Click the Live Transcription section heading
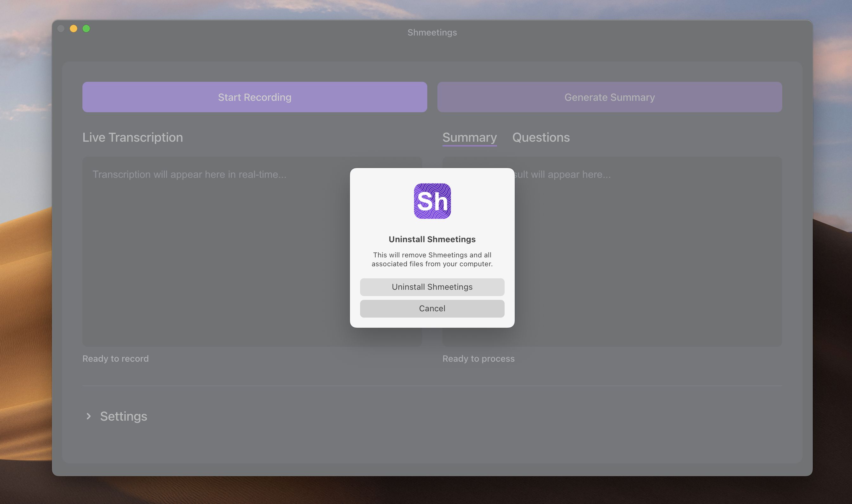The width and height of the screenshot is (852, 504). pos(132,138)
